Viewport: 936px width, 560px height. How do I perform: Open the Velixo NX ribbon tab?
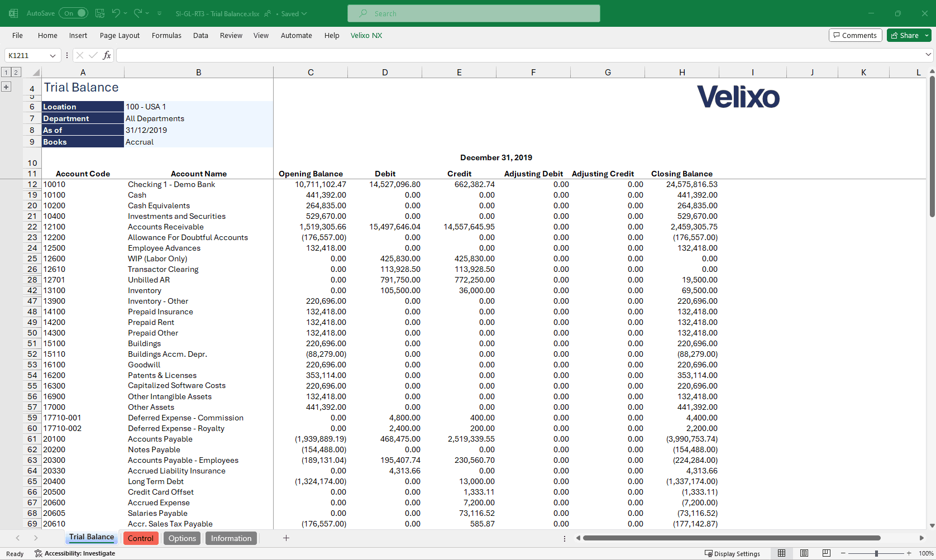tap(366, 35)
